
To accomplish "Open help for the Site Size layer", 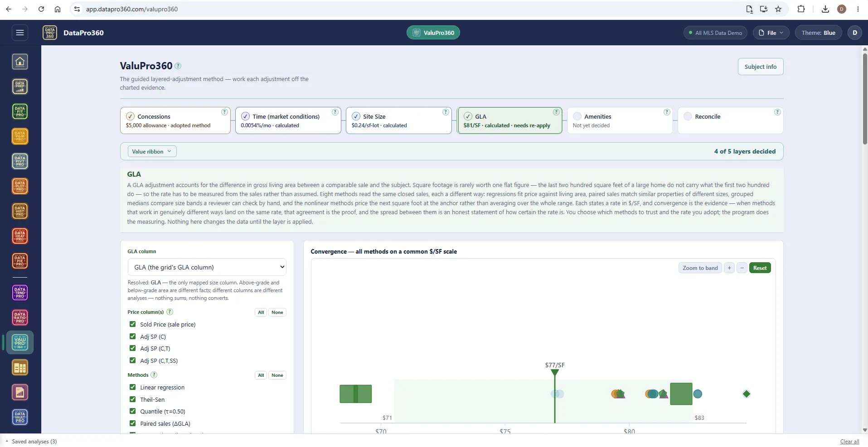I will [x=446, y=112].
